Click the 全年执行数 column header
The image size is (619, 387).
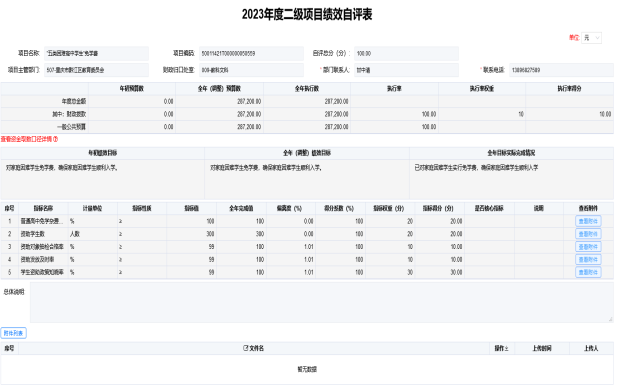pyautogui.click(x=307, y=89)
